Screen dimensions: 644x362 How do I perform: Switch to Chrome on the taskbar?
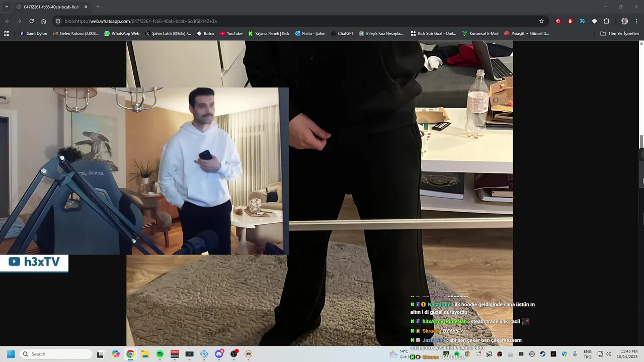(130, 354)
